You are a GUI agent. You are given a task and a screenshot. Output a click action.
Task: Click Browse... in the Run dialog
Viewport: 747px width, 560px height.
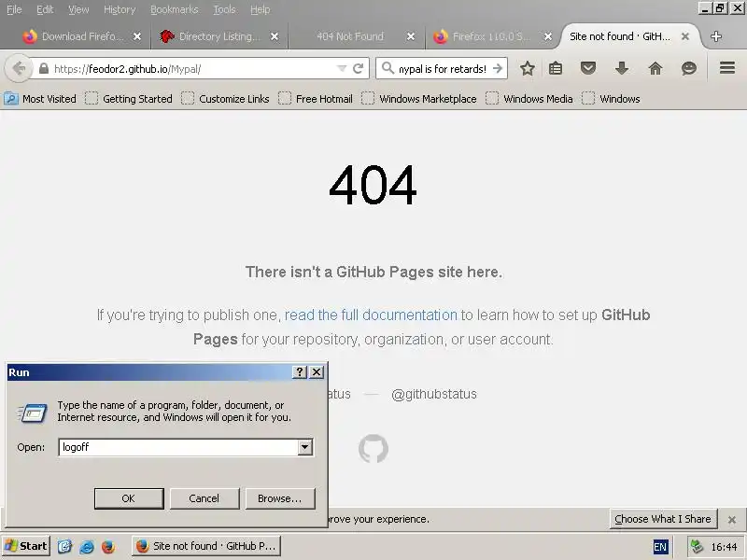point(279,498)
